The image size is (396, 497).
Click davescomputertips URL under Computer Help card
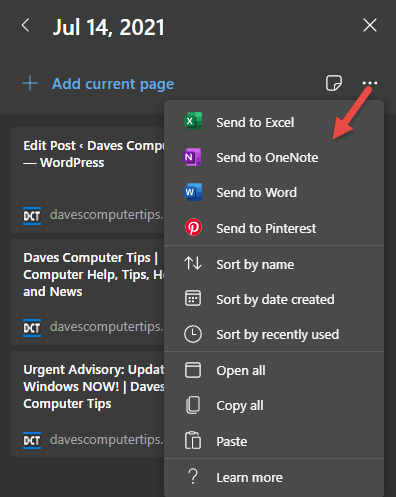pyautogui.click(x=107, y=327)
